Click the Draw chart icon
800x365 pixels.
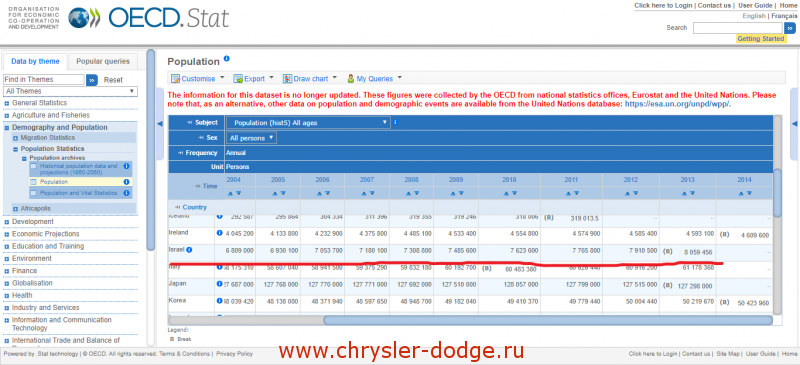[x=287, y=79]
